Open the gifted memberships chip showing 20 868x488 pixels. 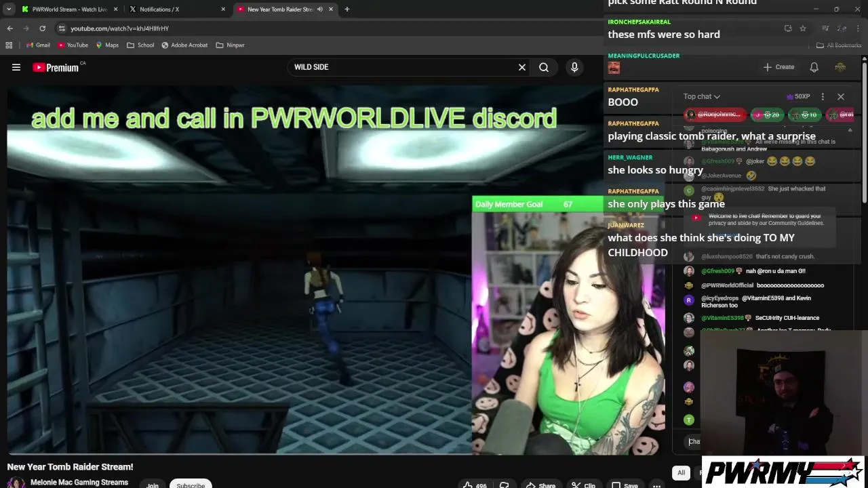point(767,115)
